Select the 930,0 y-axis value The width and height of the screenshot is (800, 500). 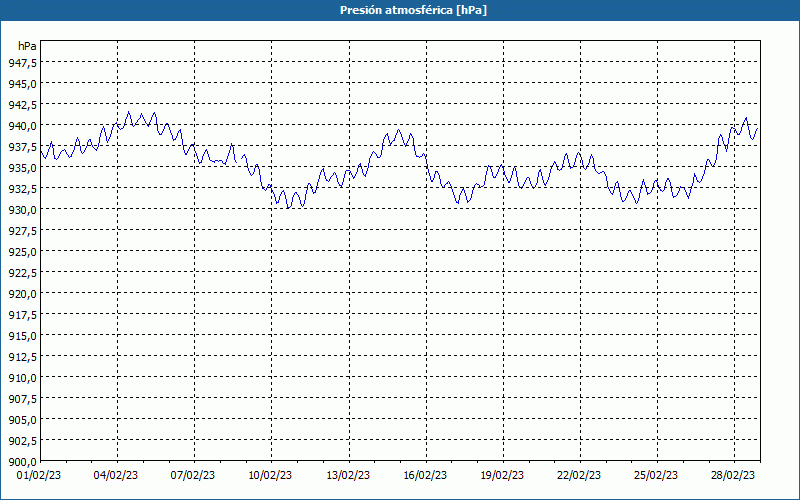[22, 209]
